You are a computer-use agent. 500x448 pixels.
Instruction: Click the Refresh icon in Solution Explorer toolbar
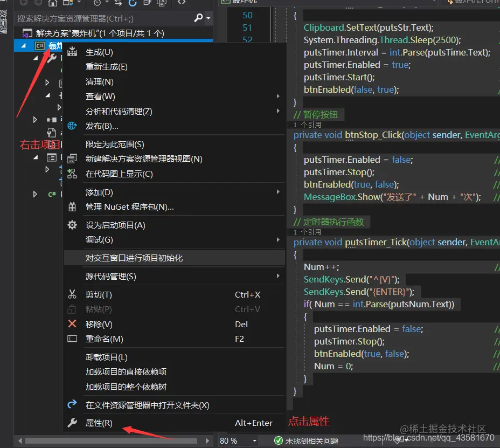click(133, 3)
